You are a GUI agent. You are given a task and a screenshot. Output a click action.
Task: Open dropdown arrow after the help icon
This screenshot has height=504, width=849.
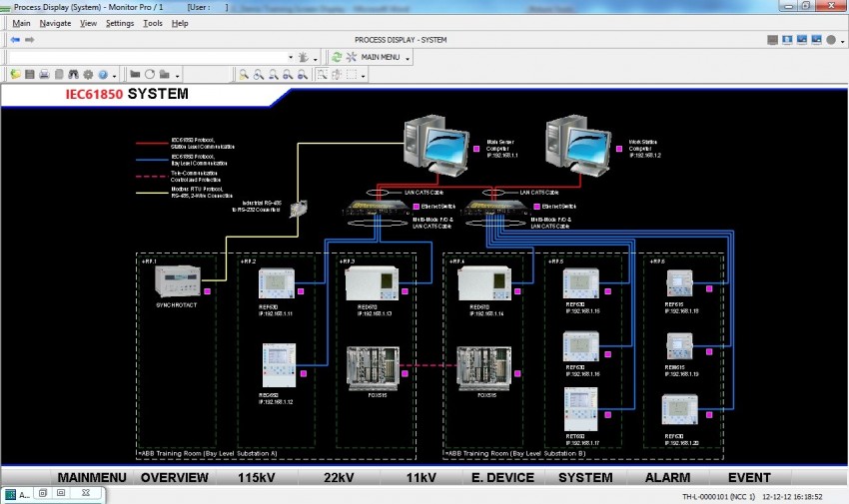pyautogui.click(x=114, y=76)
